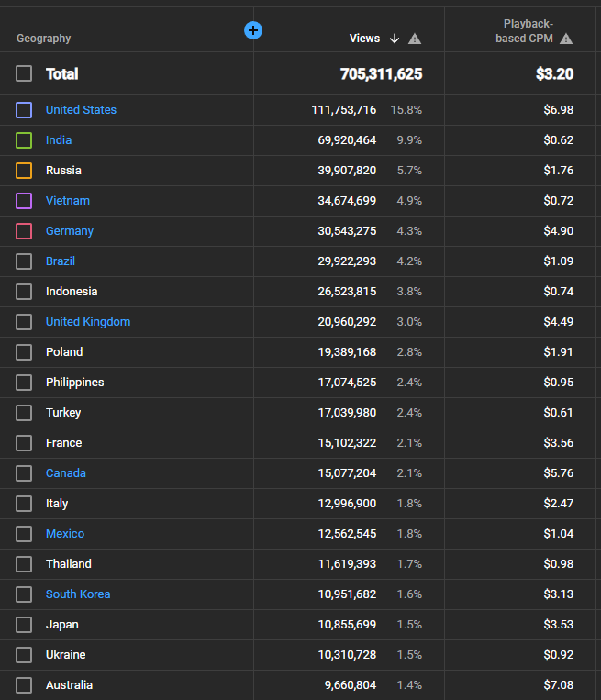Image resolution: width=601 pixels, height=700 pixels.
Task: Check the Indonesia row checkbox
Action: tap(24, 292)
